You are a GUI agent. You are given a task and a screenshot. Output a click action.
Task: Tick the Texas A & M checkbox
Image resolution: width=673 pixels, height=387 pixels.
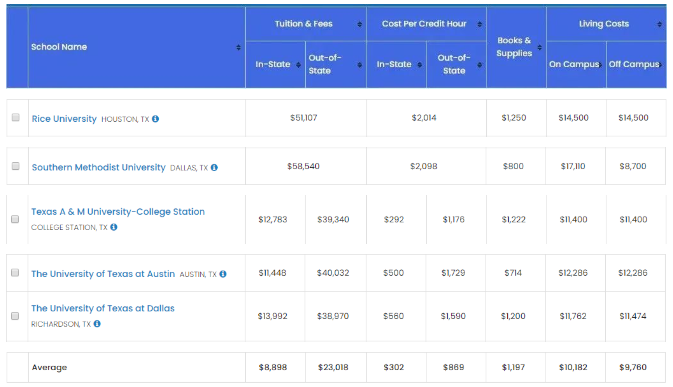click(x=15, y=219)
